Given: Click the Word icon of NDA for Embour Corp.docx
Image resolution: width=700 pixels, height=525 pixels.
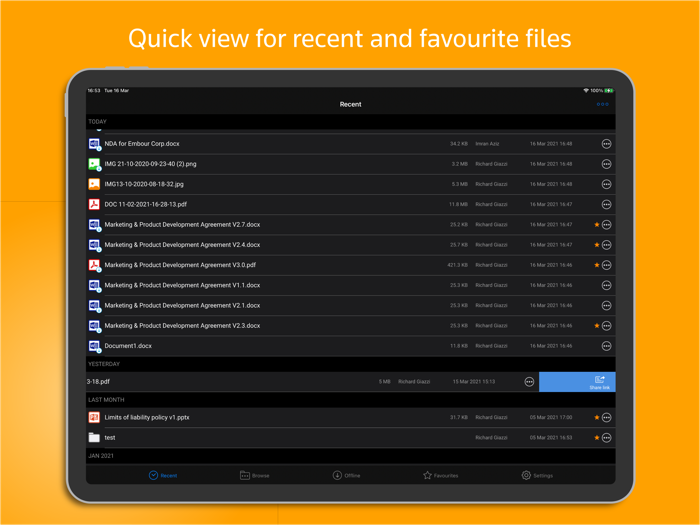Looking at the screenshot, I should coord(94,144).
